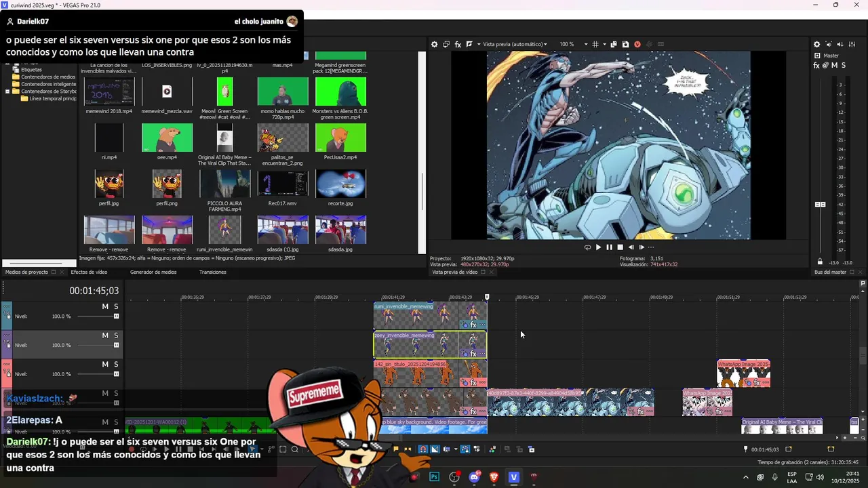Mute the zoey_invencible track (M)

click(105, 335)
